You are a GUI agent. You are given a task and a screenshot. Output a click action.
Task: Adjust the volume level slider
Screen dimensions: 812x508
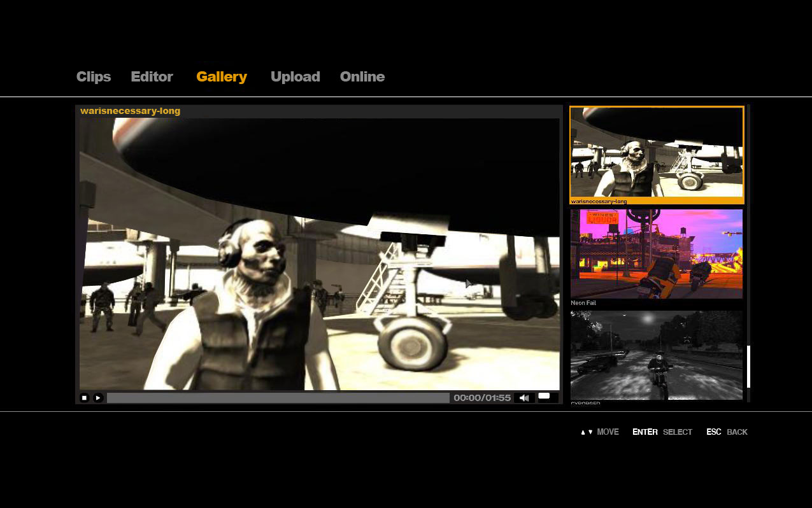click(x=548, y=398)
